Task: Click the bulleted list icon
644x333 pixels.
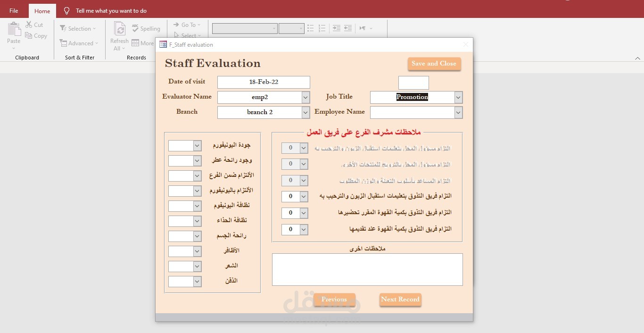Action: (x=310, y=28)
